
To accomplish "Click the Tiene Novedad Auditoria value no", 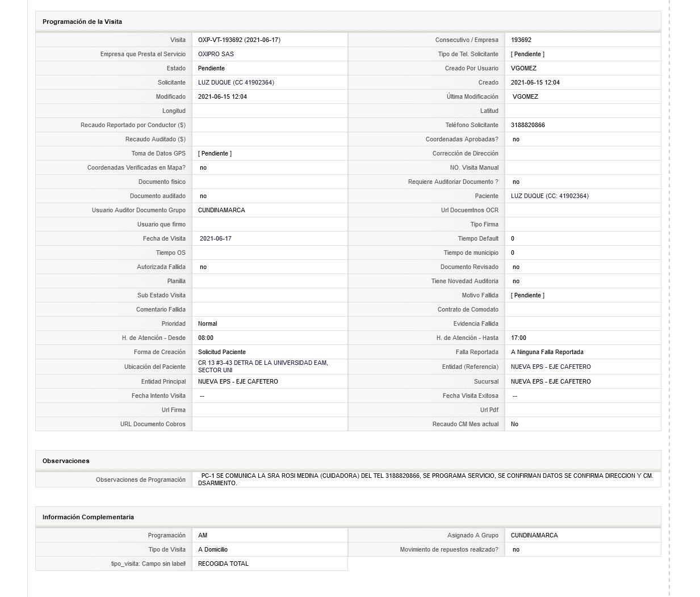I will (516, 281).
